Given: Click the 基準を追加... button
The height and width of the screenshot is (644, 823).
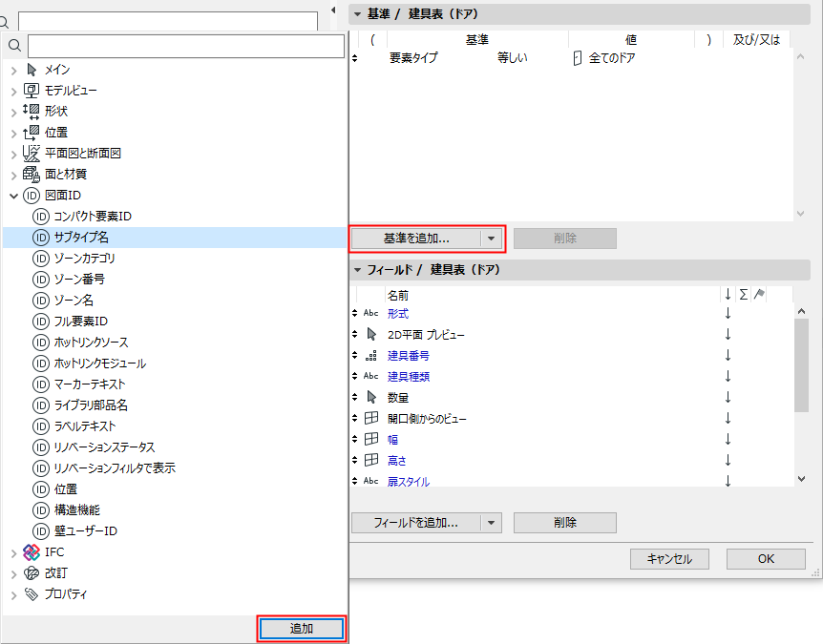Looking at the screenshot, I should pyautogui.click(x=416, y=239).
